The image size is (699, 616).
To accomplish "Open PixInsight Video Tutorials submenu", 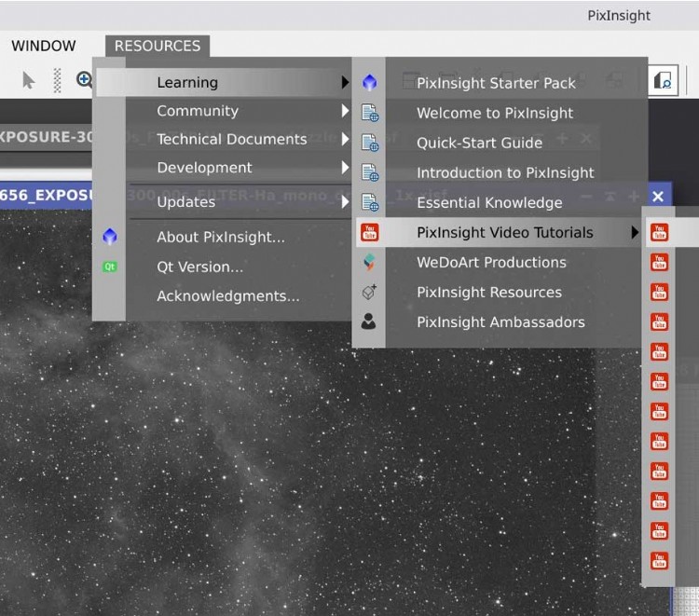I will pos(499,232).
